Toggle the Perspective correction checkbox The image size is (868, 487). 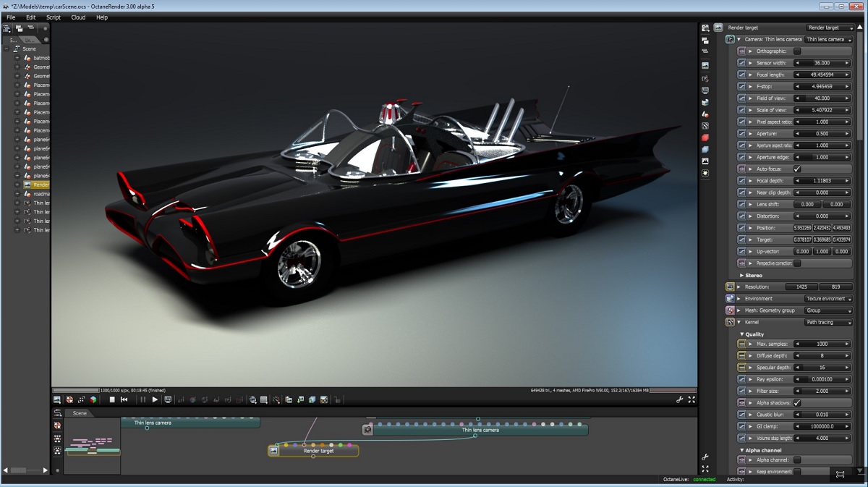pyautogui.click(x=797, y=263)
